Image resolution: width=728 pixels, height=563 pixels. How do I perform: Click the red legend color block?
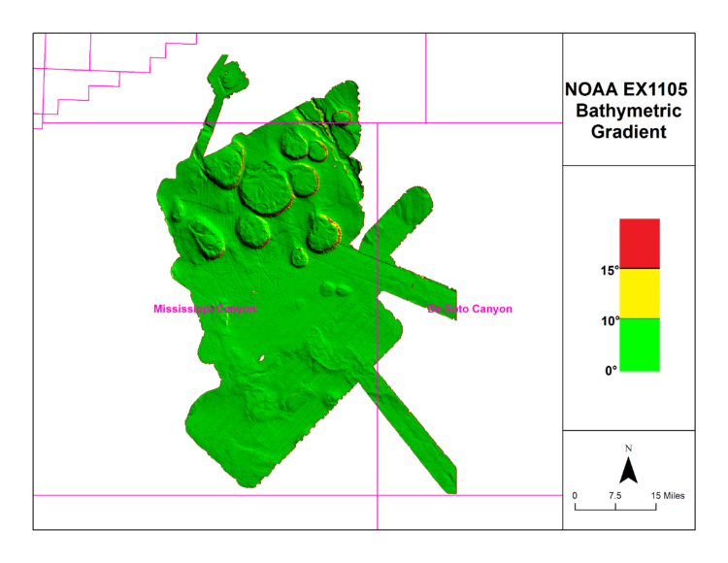(x=640, y=244)
